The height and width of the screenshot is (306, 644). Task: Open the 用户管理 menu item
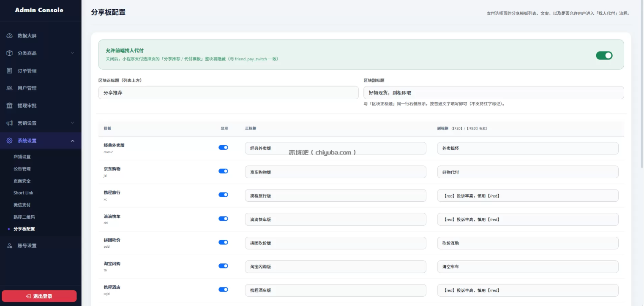[41, 88]
